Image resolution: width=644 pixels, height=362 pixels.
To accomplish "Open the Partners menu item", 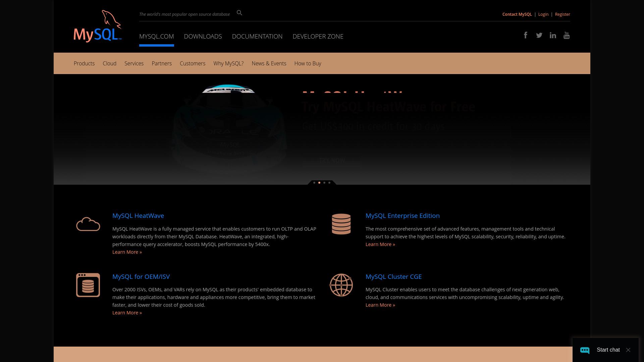I will click(162, 63).
